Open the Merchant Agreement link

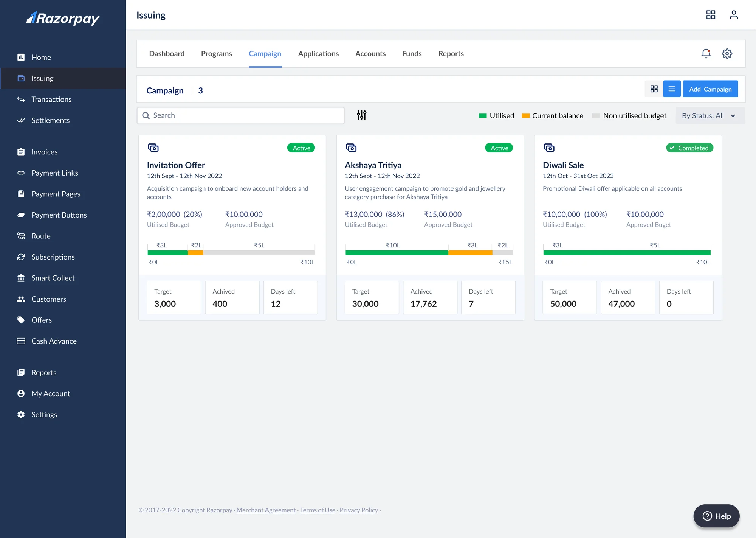(x=266, y=510)
